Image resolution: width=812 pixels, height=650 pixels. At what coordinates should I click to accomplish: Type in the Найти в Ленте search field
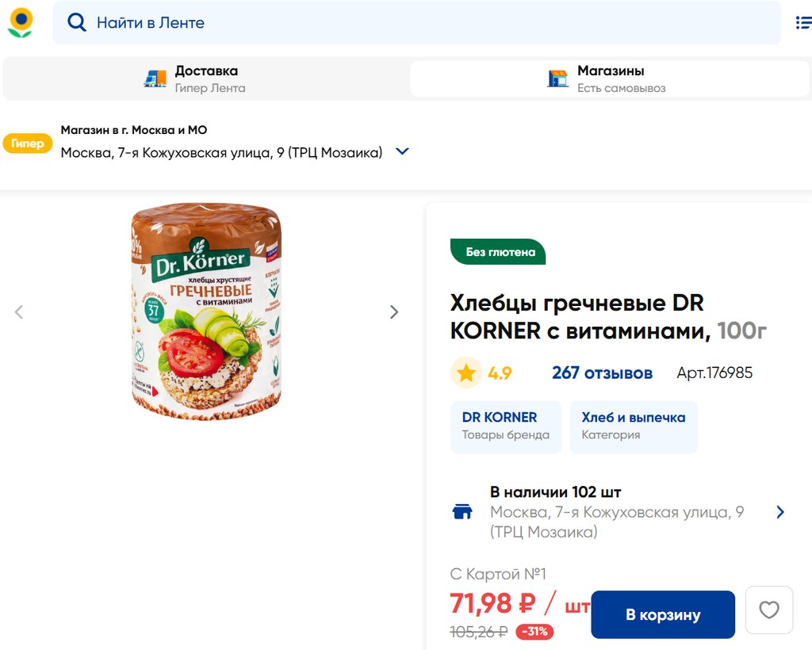tap(428, 23)
